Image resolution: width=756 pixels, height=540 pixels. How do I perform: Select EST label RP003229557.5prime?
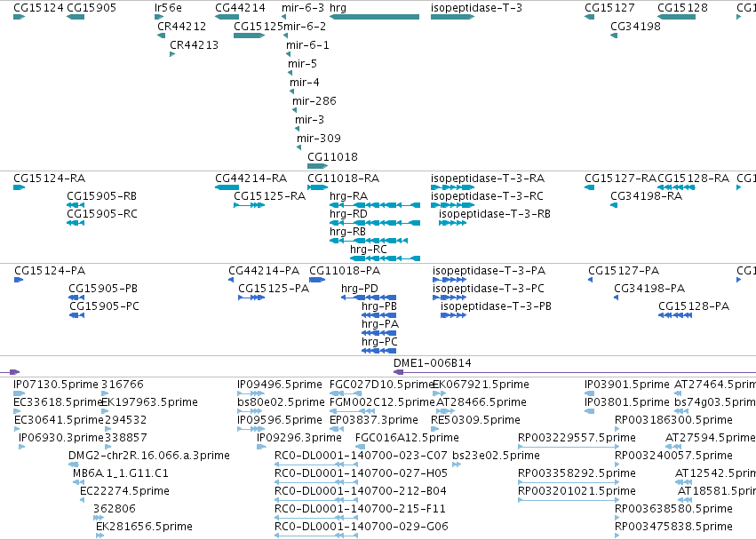577,438
